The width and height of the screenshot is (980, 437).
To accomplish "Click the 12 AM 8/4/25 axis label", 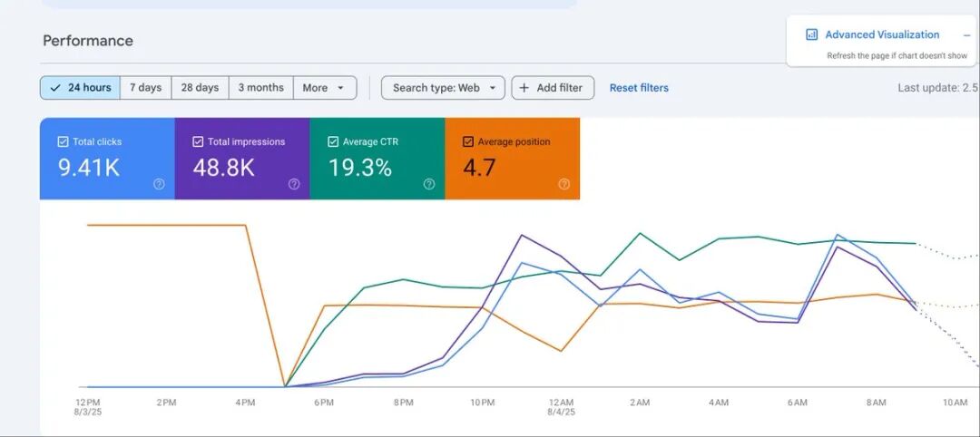I will (x=561, y=408).
